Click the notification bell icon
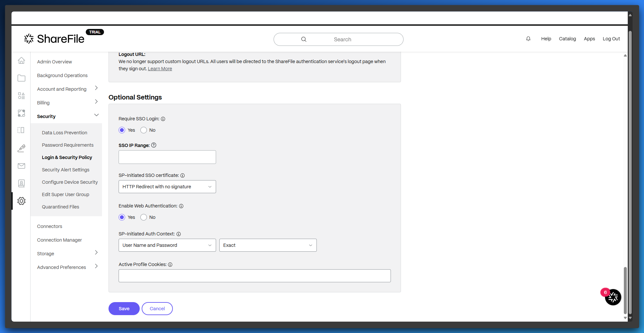 528,39
